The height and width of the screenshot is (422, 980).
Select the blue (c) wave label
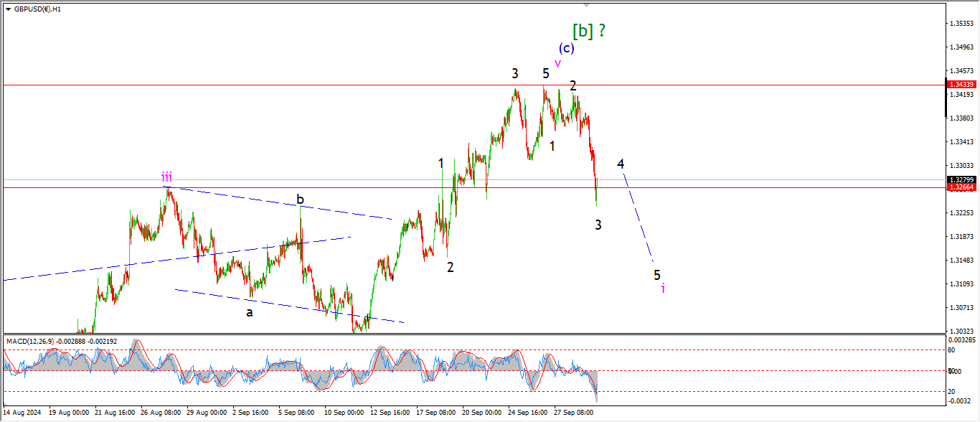tap(566, 48)
